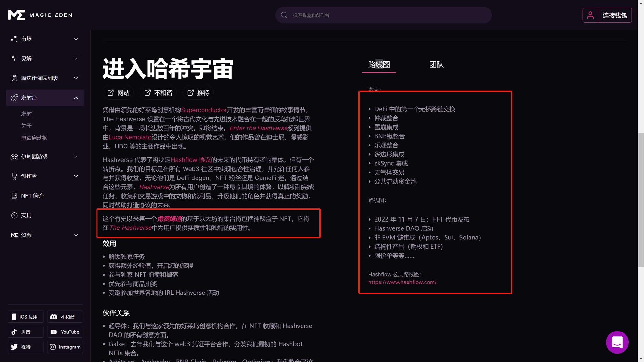The image size is (644, 362).
Task: Open the hashflow.com roadmap link
Action: [x=402, y=282]
